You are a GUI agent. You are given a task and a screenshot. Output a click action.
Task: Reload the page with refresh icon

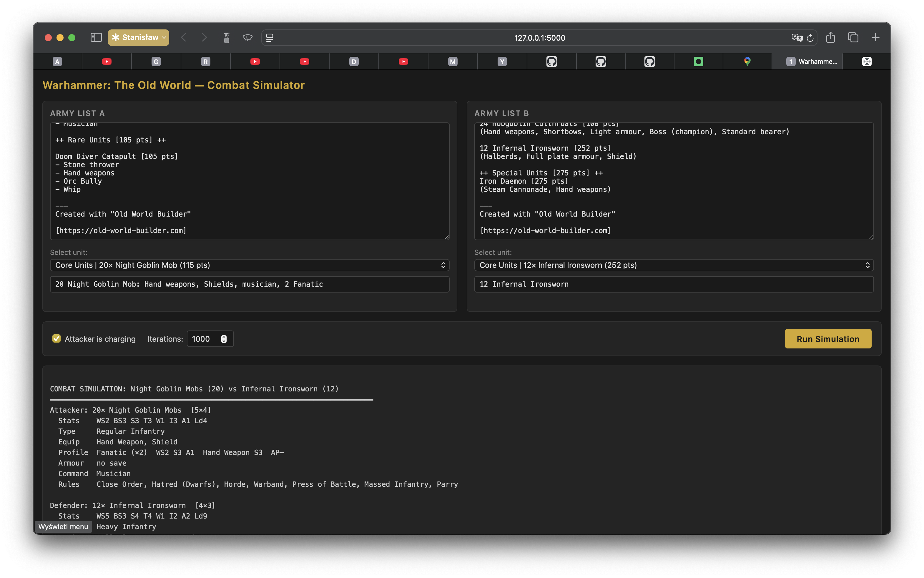click(x=810, y=38)
